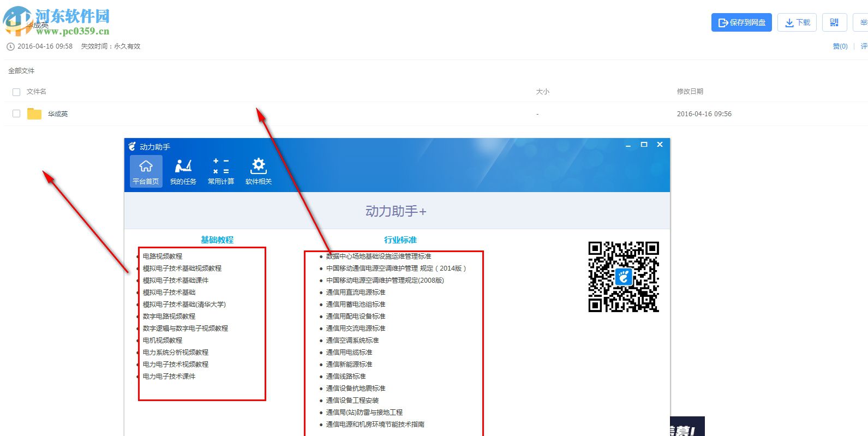868x436 pixels.
Task: Click the clock icon by share date
Action: pos(10,46)
